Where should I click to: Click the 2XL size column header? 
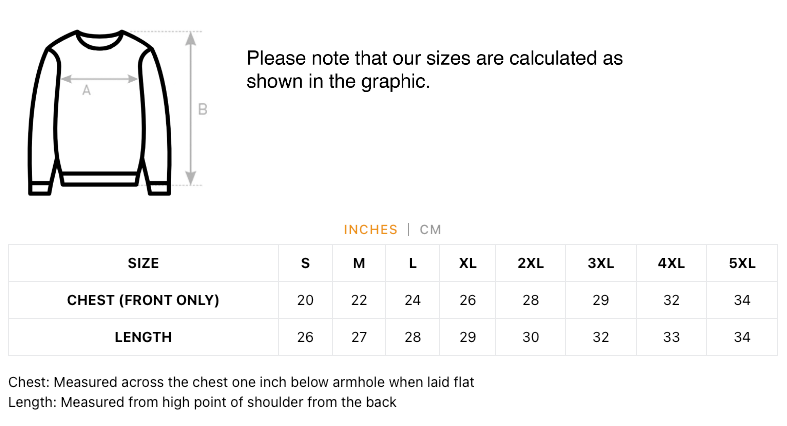point(530,263)
